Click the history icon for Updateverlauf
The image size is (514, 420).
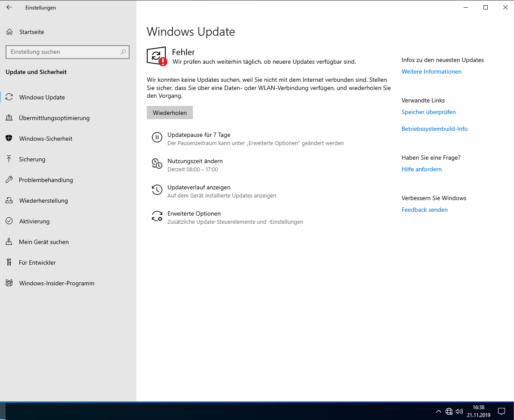pos(157,190)
